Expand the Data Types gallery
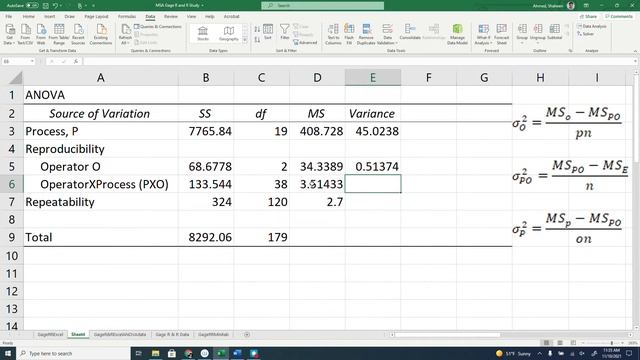 (245, 40)
